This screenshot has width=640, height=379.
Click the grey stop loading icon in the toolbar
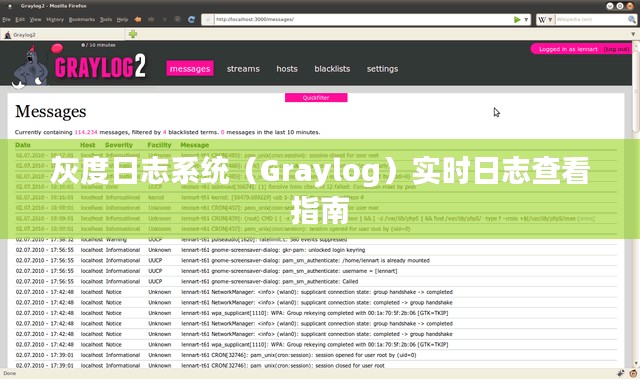click(x=177, y=19)
